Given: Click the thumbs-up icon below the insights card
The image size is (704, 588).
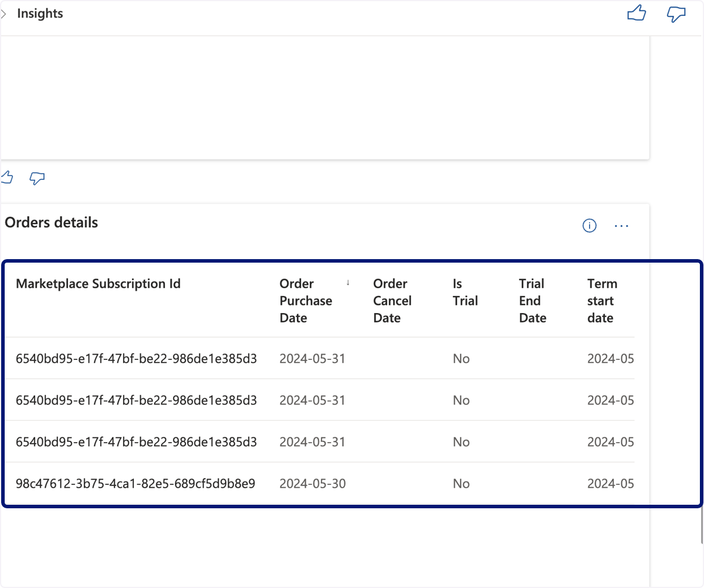Looking at the screenshot, I should (x=7, y=178).
